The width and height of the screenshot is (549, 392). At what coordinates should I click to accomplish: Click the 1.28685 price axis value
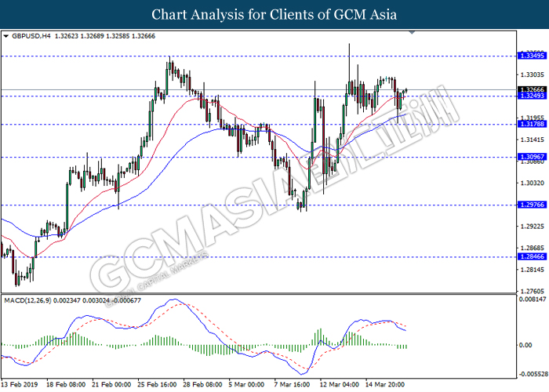tap(533, 249)
